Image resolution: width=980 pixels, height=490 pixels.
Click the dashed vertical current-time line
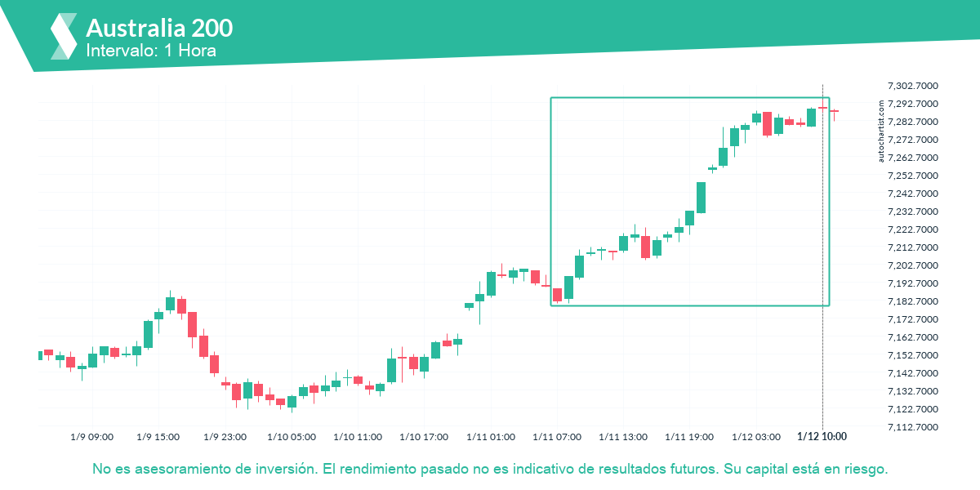(x=822, y=255)
